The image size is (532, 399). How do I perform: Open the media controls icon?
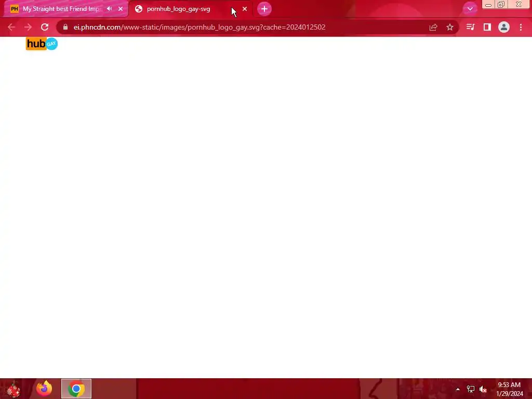point(470,27)
